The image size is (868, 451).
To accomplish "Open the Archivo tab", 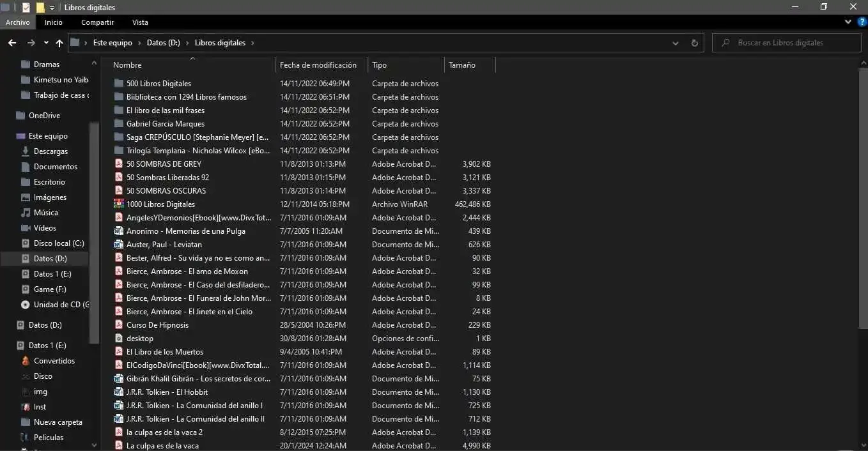I will pyautogui.click(x=18, y=22).
